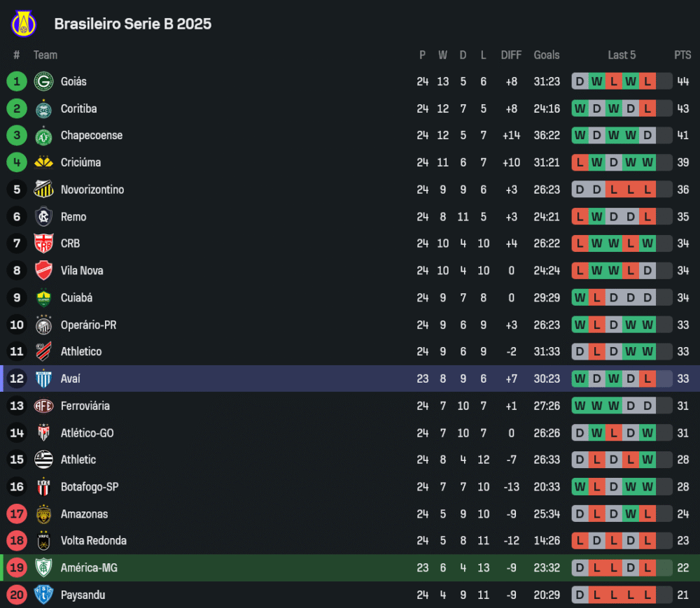Open the Avaí team name link
The image size is (700, 608).
click(70, 379)
